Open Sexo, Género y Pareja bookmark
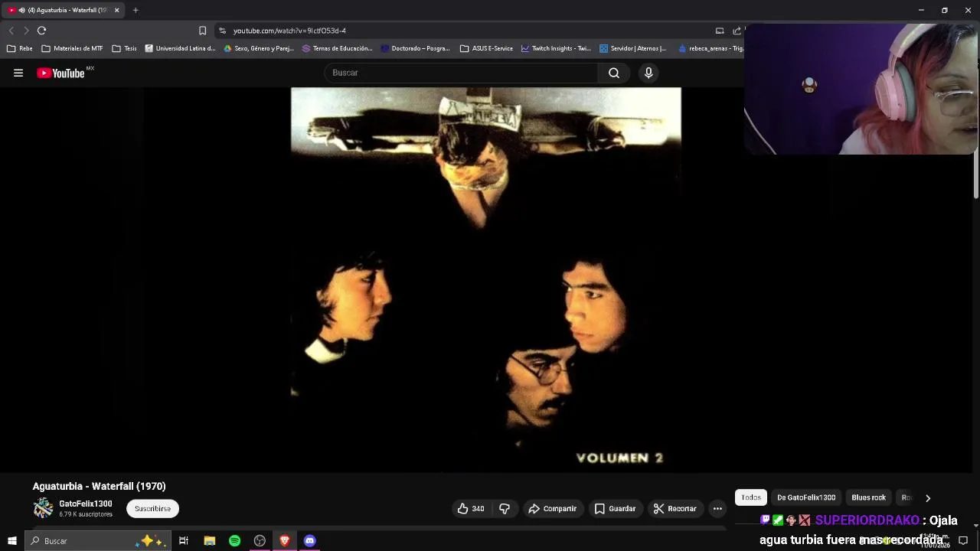Image resolution: width=980 pixels, height=551 pixels. point(259,48)
